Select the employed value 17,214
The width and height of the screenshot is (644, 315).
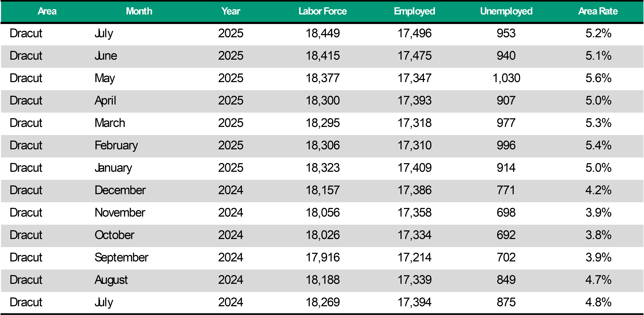pyautogui.click(x=415, y=258)
